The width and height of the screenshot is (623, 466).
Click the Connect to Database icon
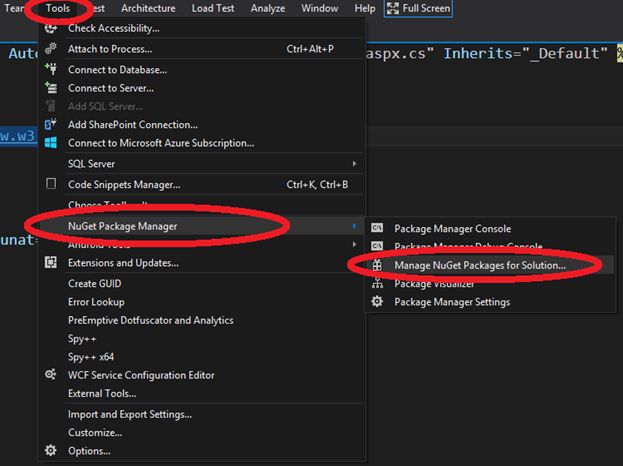(x=51, y=70)
